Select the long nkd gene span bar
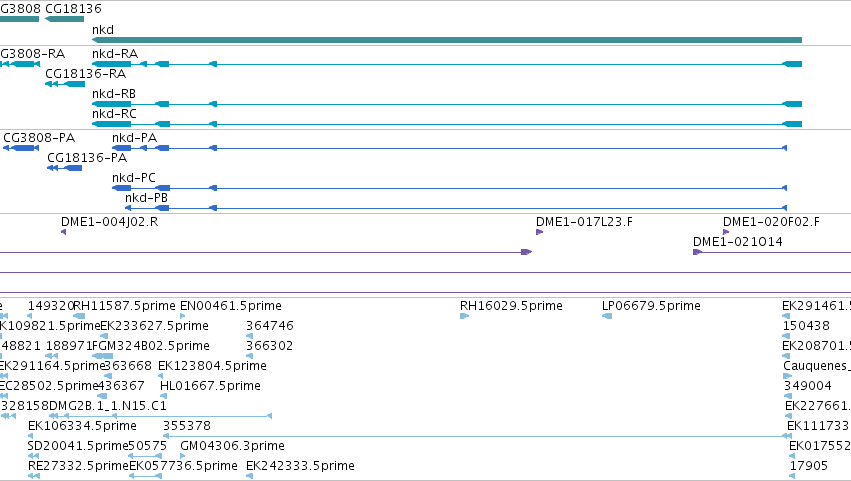The height and width of the screenshot is (481, 851). (447, 40)
